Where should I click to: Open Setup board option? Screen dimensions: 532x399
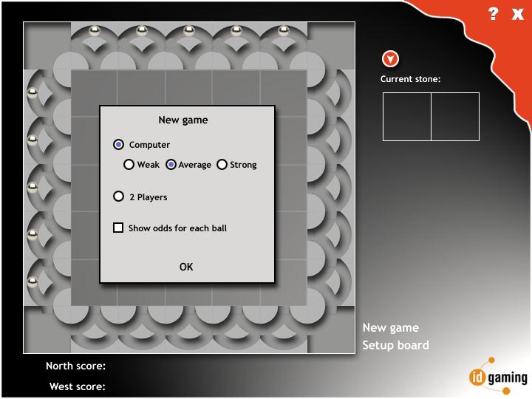click(395, 345)
